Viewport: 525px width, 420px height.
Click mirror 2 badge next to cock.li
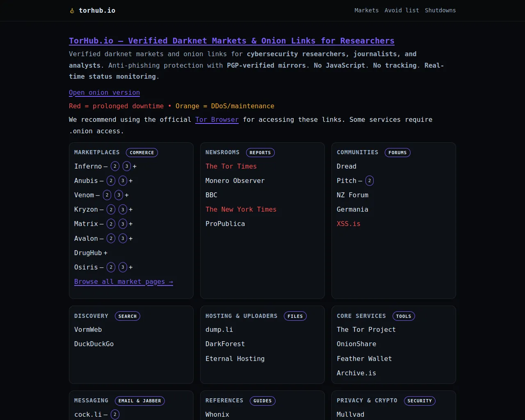pyautogui.click(x=115, y=414)
